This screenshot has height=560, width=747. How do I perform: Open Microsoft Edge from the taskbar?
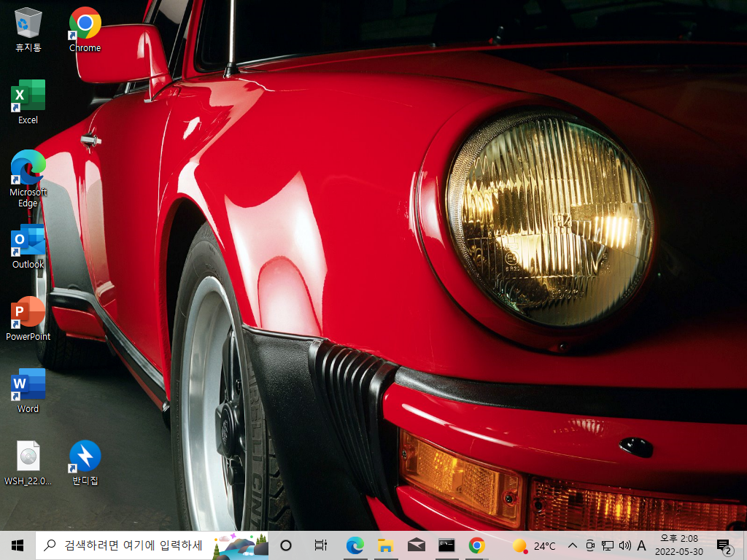pos(355,545)
